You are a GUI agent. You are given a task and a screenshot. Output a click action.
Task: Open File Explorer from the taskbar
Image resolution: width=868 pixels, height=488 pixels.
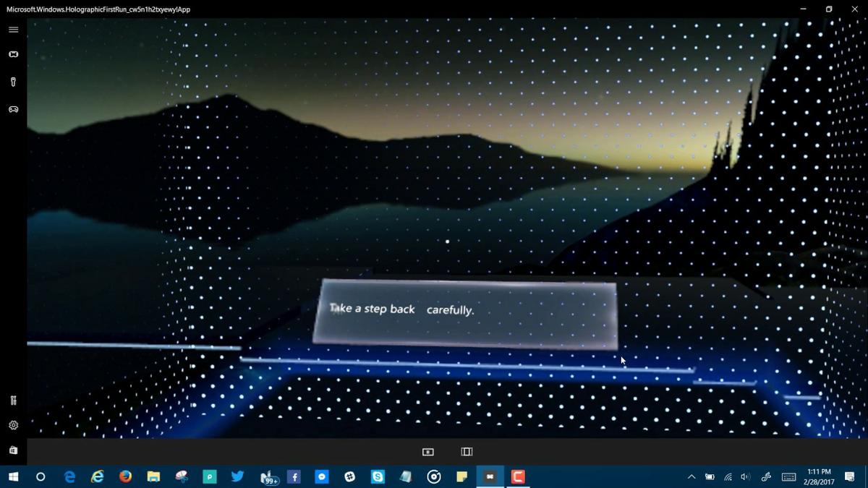click(153, 476)
